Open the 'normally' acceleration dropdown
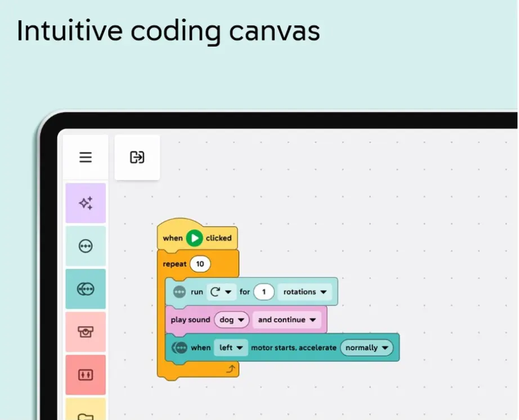 pyautogui.click(x=366, y=347)
